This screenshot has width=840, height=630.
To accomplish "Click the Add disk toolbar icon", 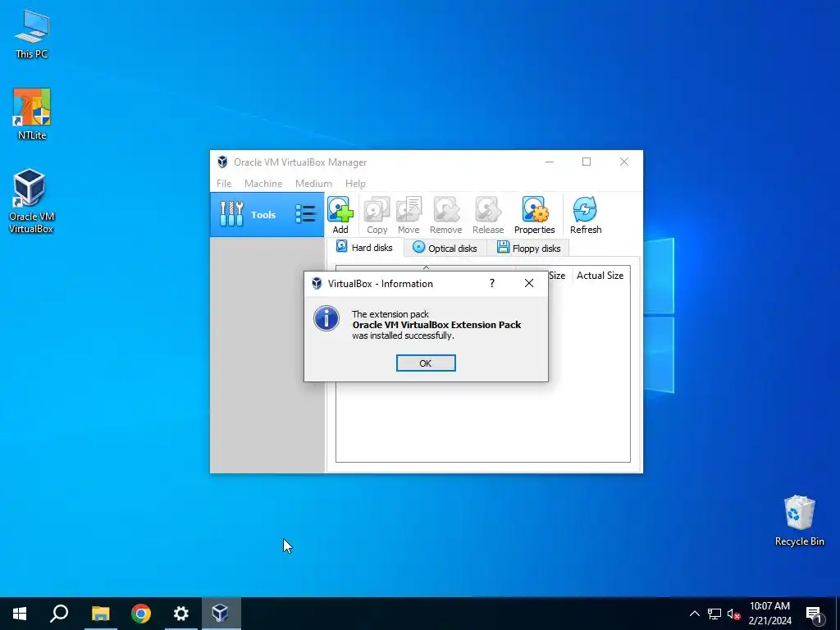I will 340,216.
